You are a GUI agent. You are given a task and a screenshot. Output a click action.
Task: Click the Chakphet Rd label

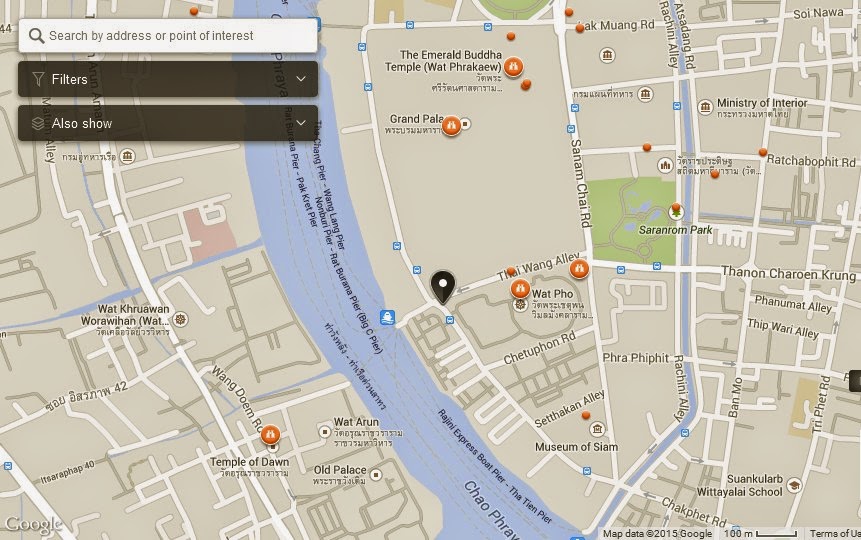(694, 511)
